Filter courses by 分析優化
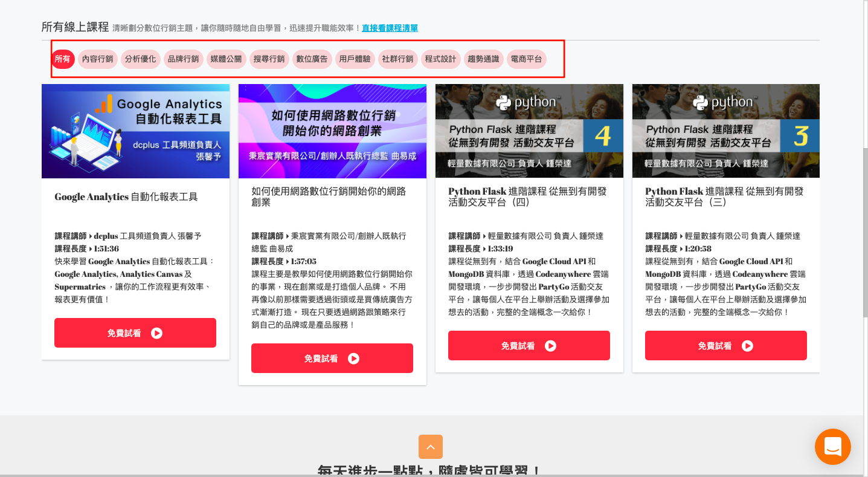The image size is (868, 477). [140, 59]
